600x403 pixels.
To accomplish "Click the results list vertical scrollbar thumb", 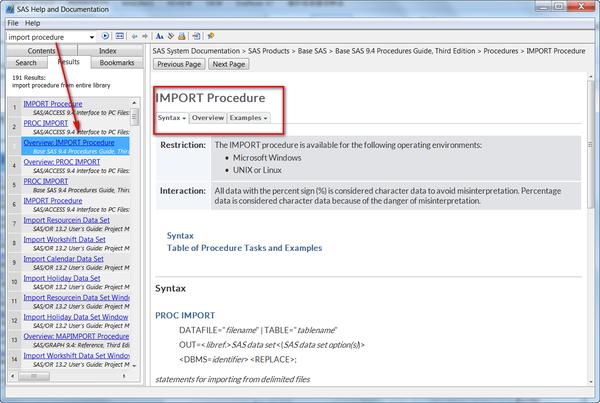I will coord(134,116).
